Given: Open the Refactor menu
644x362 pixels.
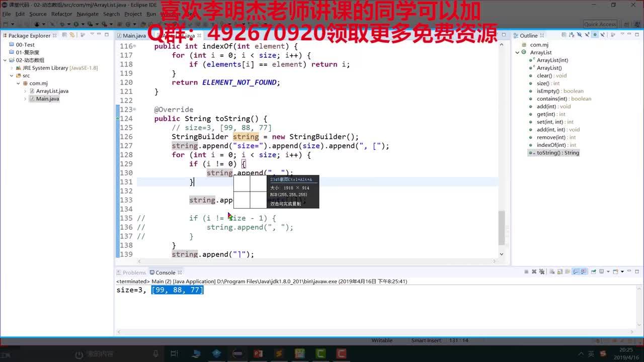Looking at the screenshot, I should 61,14.
